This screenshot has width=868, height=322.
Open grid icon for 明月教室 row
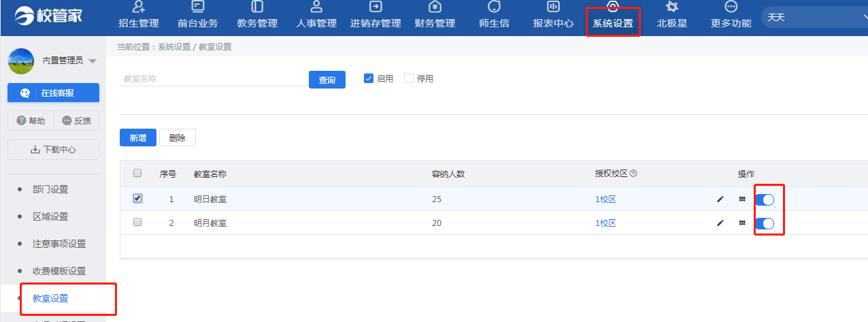[742, 223]
